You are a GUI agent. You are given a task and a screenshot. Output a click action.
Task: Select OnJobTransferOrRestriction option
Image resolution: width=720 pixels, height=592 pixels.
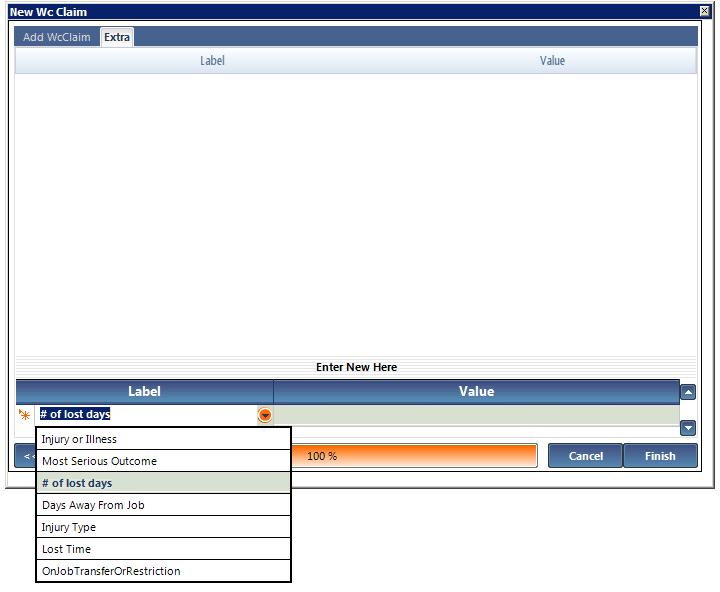(163, 571)
